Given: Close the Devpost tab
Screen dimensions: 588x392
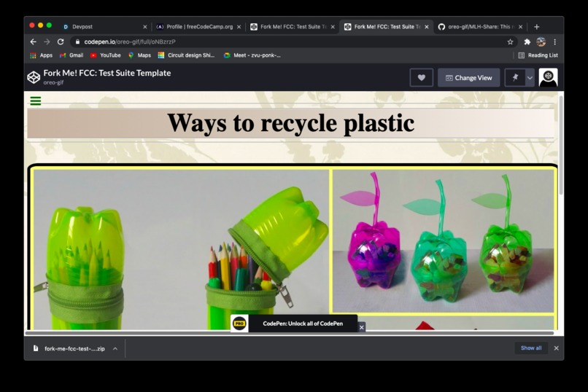Looking at the screenshot, I should point(144,27).
